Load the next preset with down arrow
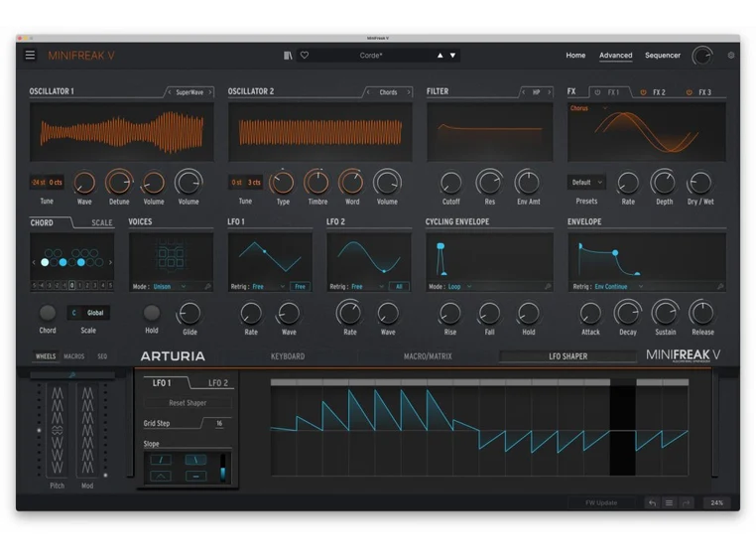Screen dimensions: 756x558 [x=452, y=56]
